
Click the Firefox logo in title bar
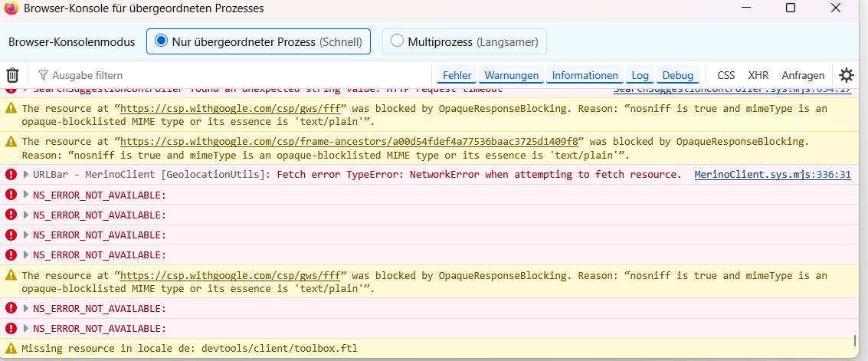[11, 8]
